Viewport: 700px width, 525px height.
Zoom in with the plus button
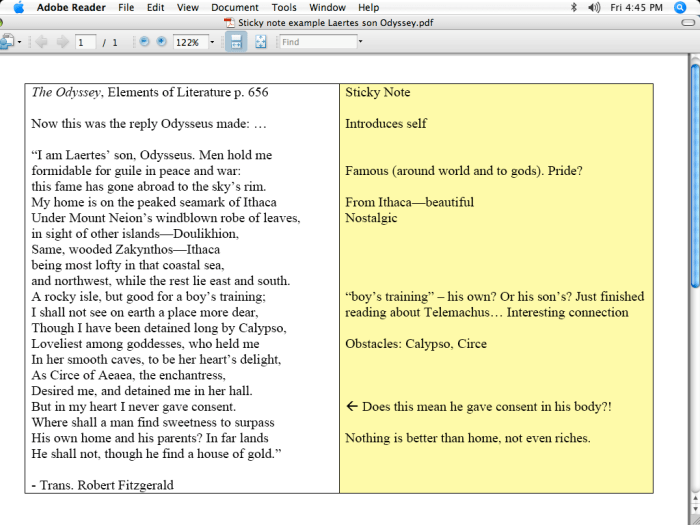[161, 43]
